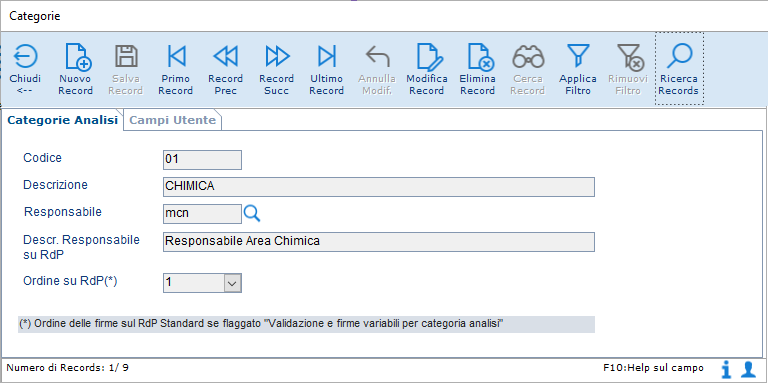The width and height of the screenshot is (768, 383).
Task: Click Annulla Modif. undo icon
Action: 378,57
